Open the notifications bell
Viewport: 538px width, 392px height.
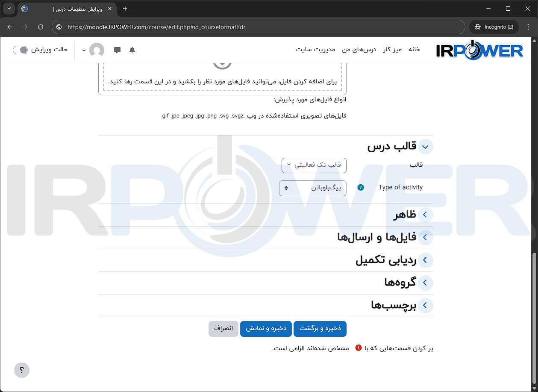click(132, 50)
